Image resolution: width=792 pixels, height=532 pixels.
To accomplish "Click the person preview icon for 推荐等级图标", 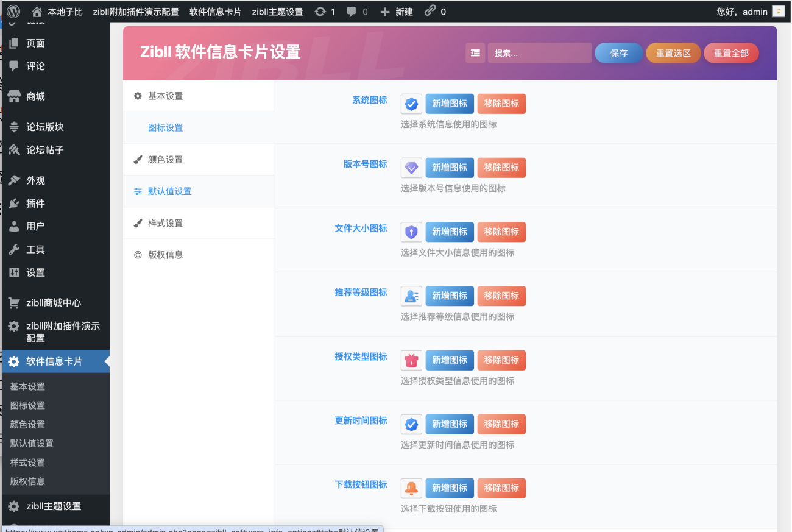I will point(411,296).
